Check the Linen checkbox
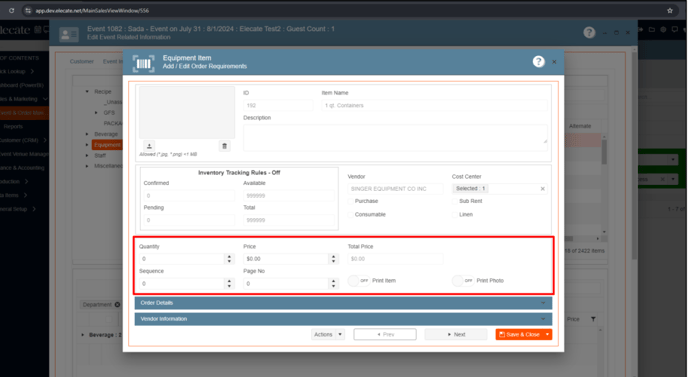The image size is (688, 377). (455, 215)
